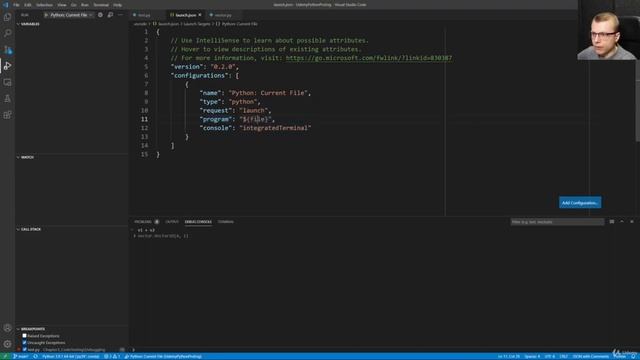Toggle Raised Exceptions breakpoint checkbox
This screenshot has width=640, height=360.
[x=24, y=336]
